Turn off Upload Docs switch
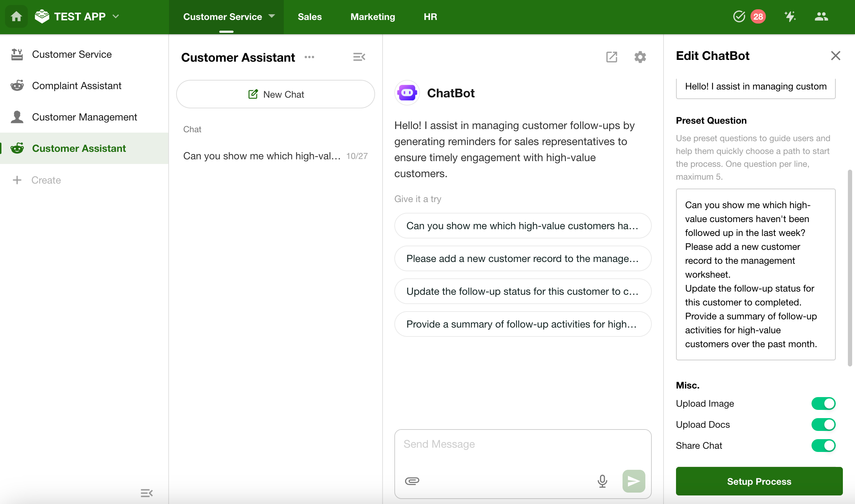The width and height of the screenshot is (855, 504). click(x=823, y=425)
